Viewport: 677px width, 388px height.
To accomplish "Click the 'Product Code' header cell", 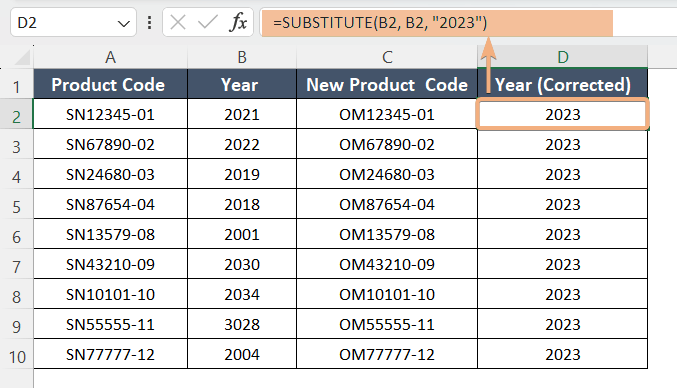I will click(111, 84).
